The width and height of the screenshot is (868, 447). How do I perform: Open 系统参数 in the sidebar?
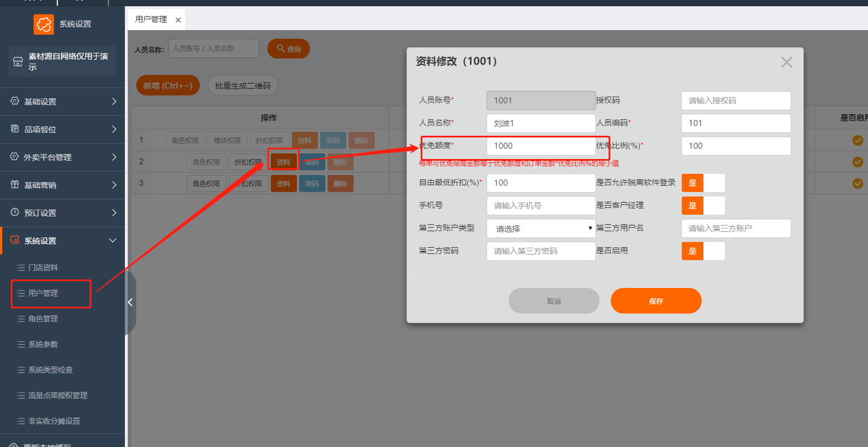pos(43,344)
